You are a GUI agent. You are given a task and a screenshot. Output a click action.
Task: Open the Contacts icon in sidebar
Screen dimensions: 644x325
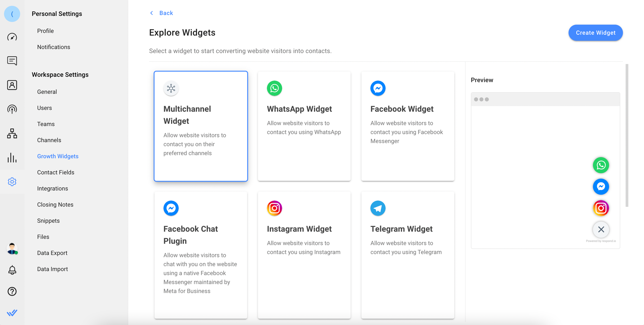(x=12, y=85)
